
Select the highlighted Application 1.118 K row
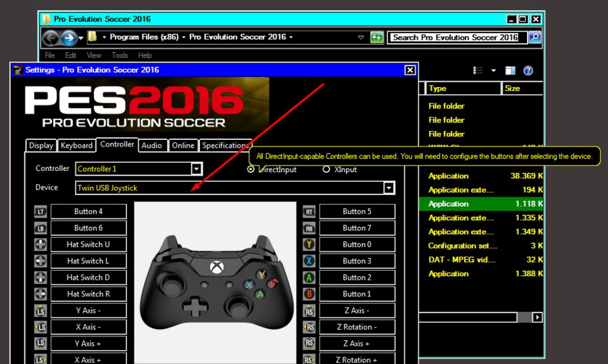pyautogui.click(x=481, y=204)
